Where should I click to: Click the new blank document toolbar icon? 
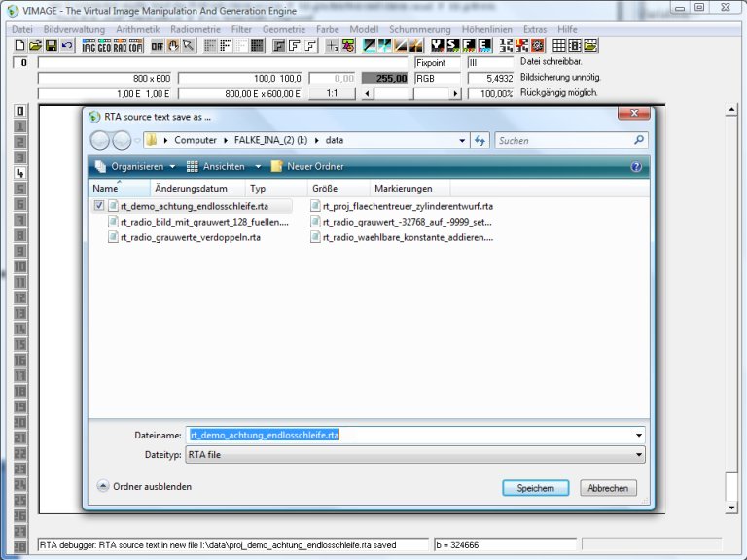click(x=19, y=46)
